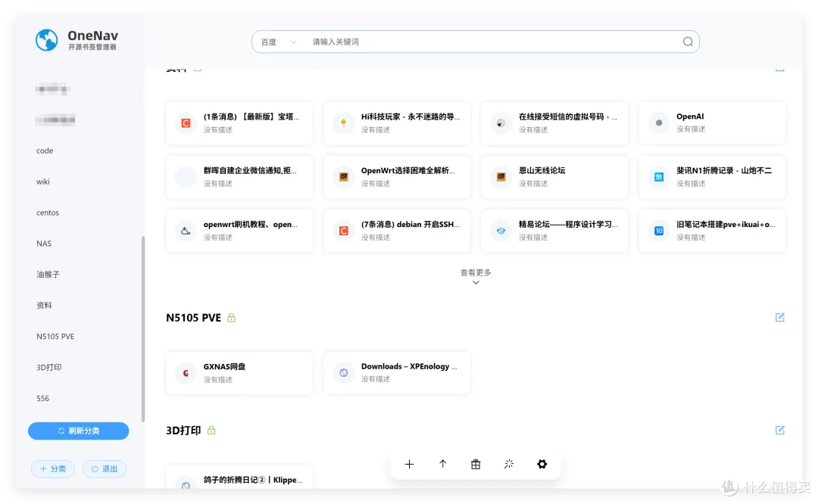Image resolution: width=818 pixels, height=504 pixels.
Task: Open the 恩山无线论坛 bookmark
Action: 554,176
